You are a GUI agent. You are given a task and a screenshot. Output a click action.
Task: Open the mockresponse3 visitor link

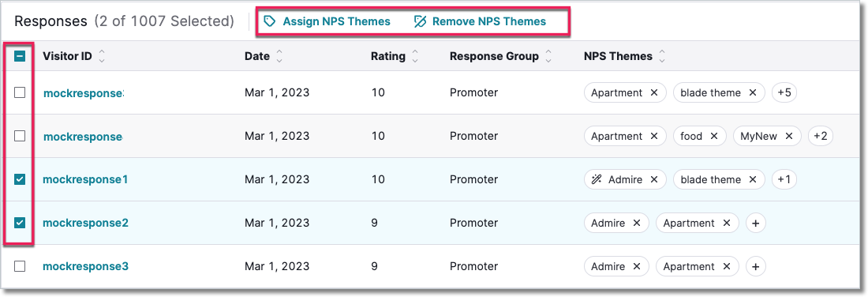click(85, 266)
